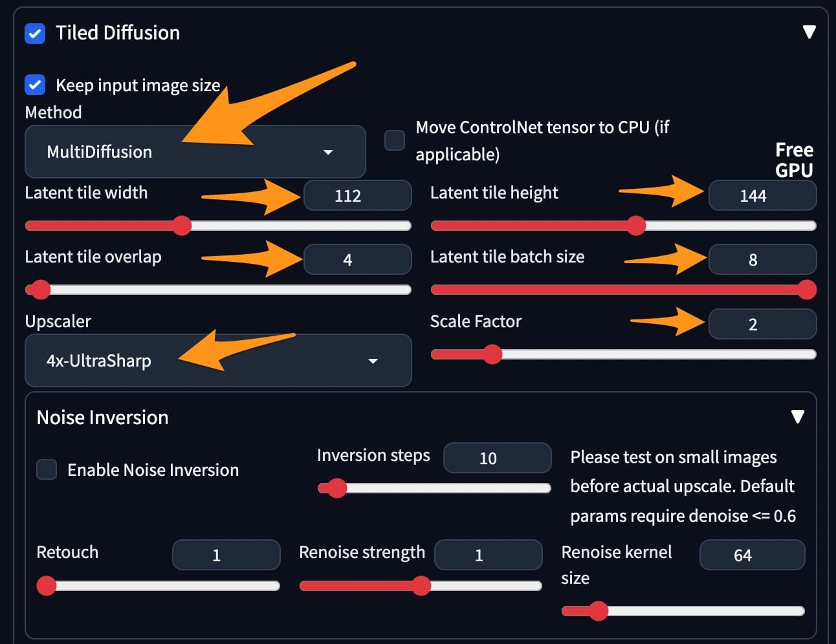Check Enable Noise Inversion box

coord(47,469)
